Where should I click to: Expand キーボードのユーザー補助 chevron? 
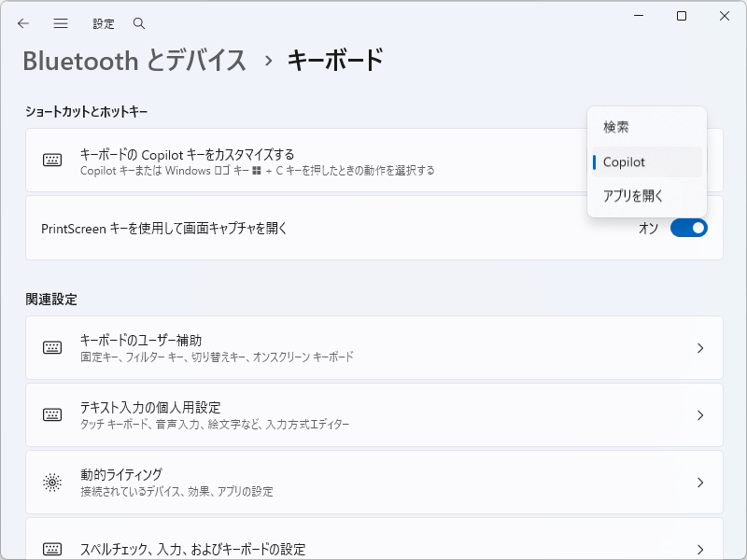[700, 348]
